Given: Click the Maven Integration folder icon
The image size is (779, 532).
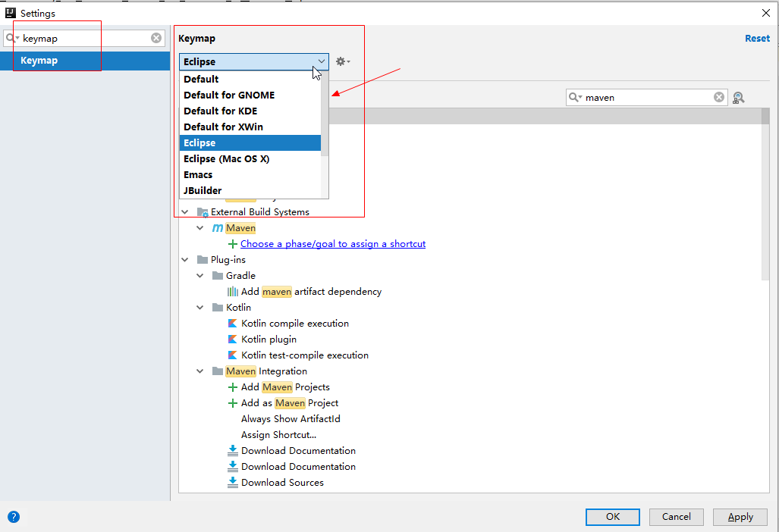Looking at the screenshot, I should pos(218,371).
